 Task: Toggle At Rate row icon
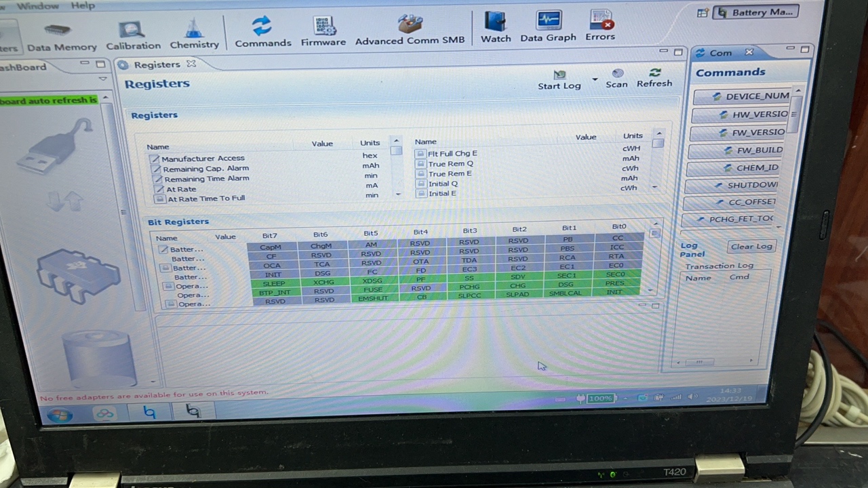[158, 189]
